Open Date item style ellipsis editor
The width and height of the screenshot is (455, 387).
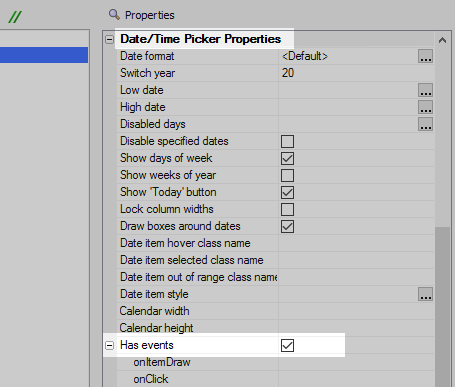pos(425,294)
